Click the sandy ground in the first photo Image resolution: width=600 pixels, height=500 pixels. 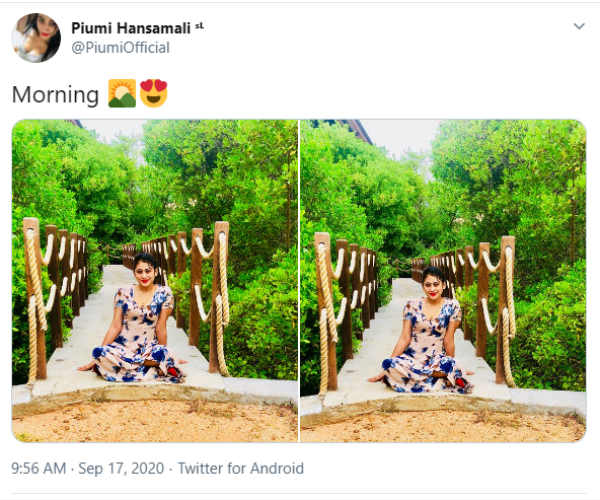pyautogui.click(x=155, y=421)
